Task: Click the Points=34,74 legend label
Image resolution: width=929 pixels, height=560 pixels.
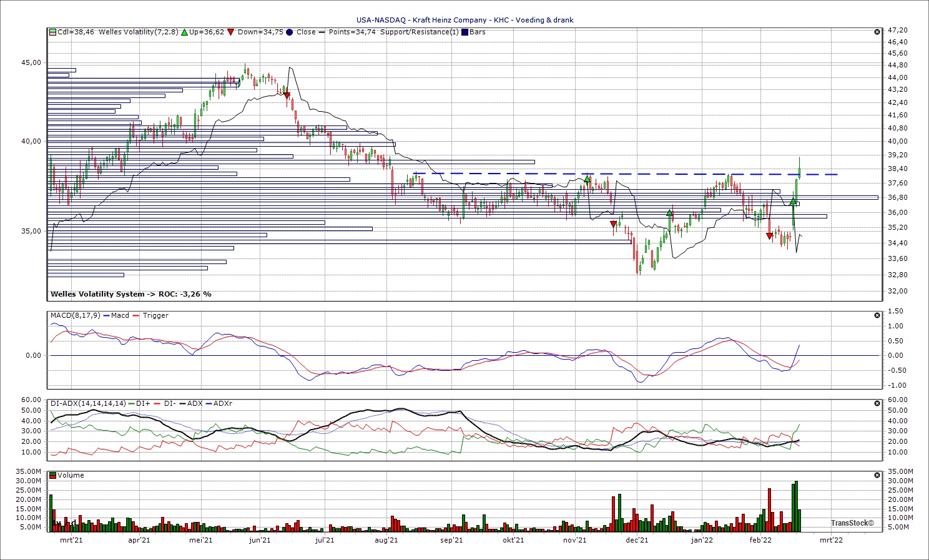Action: [x=352, y=32]
